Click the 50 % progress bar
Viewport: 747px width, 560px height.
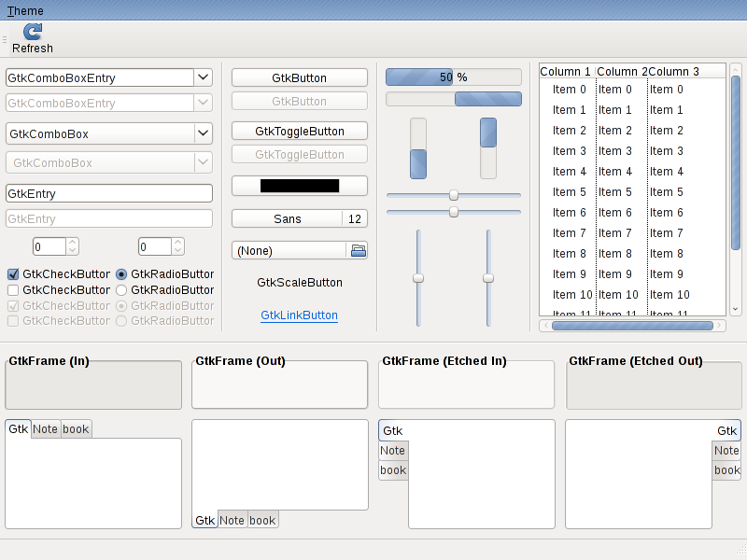(454, 77)
